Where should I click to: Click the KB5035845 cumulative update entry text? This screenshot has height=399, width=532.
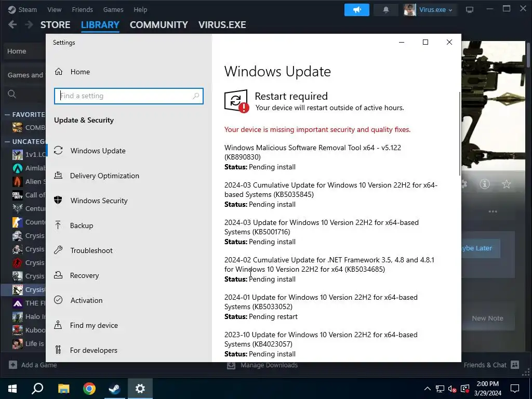tap(331, 190)
